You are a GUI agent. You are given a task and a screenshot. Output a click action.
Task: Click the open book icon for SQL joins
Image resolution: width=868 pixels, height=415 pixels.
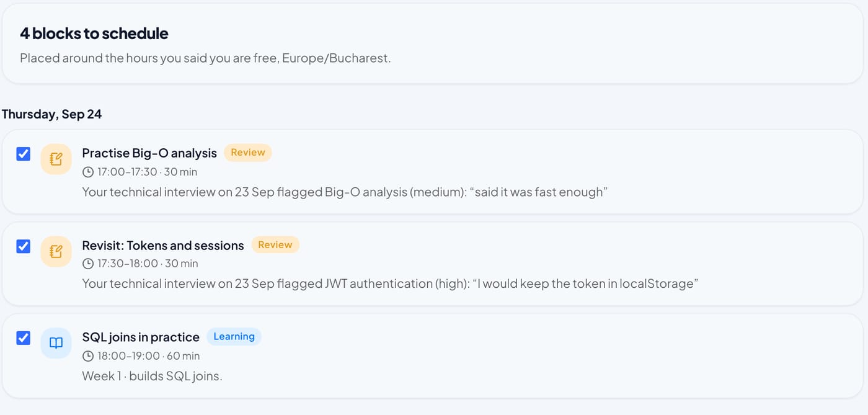click(x=56, y=343)
